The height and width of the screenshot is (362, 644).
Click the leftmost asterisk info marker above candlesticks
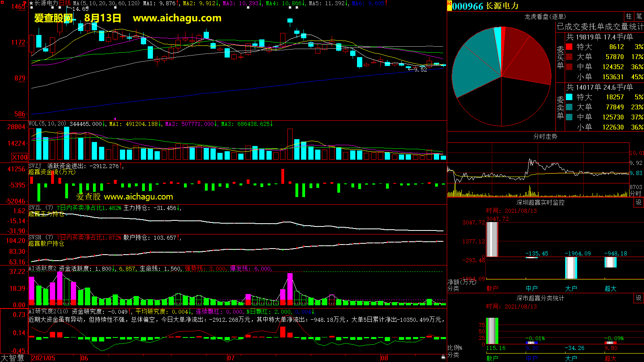point(31,8)
